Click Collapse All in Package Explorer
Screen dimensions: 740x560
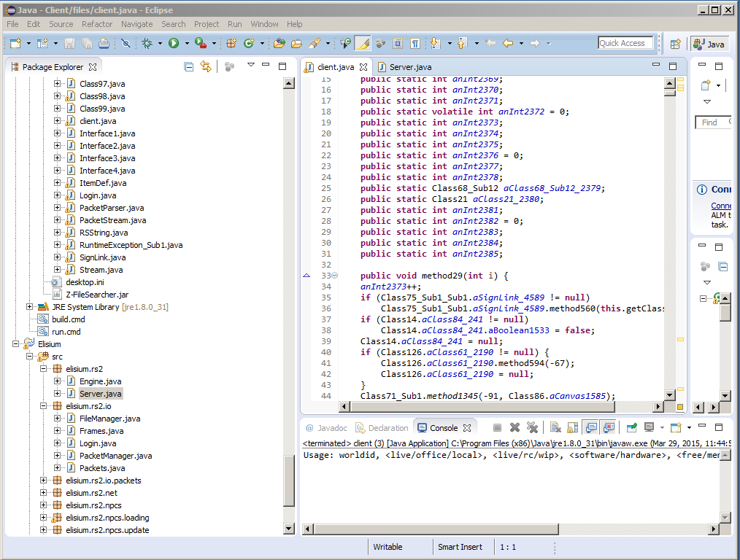click(x=189, y=66)
